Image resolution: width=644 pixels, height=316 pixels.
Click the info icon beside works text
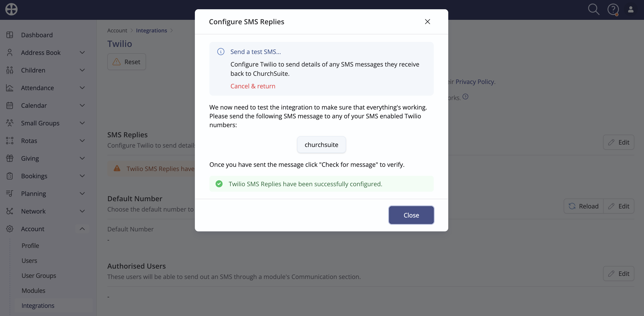(465, 96)
